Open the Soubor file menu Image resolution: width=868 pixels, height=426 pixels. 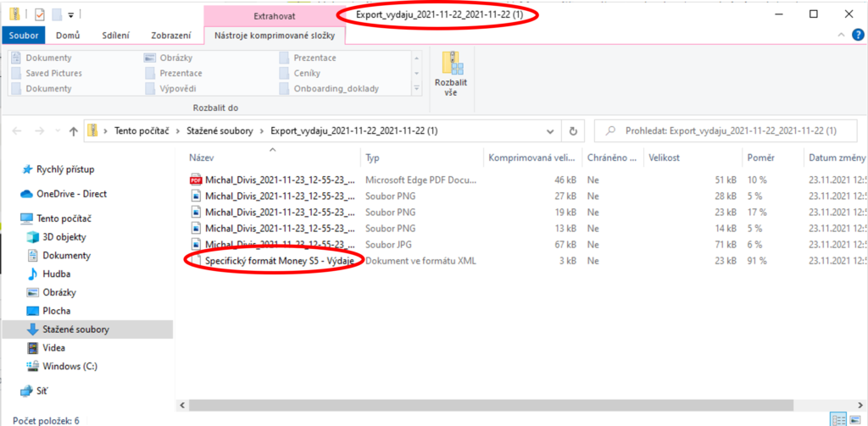(x=24, y=36)
